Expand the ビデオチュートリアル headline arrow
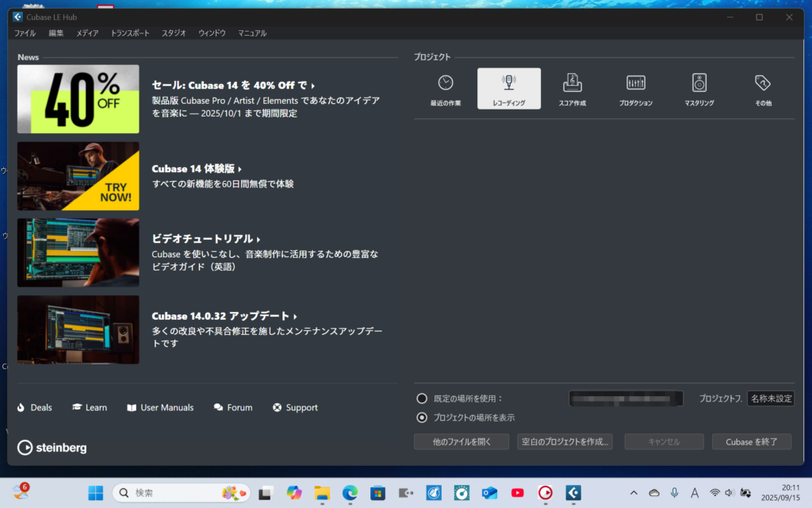The width and height of the screenshot is (812, 508). coord(205,239)
